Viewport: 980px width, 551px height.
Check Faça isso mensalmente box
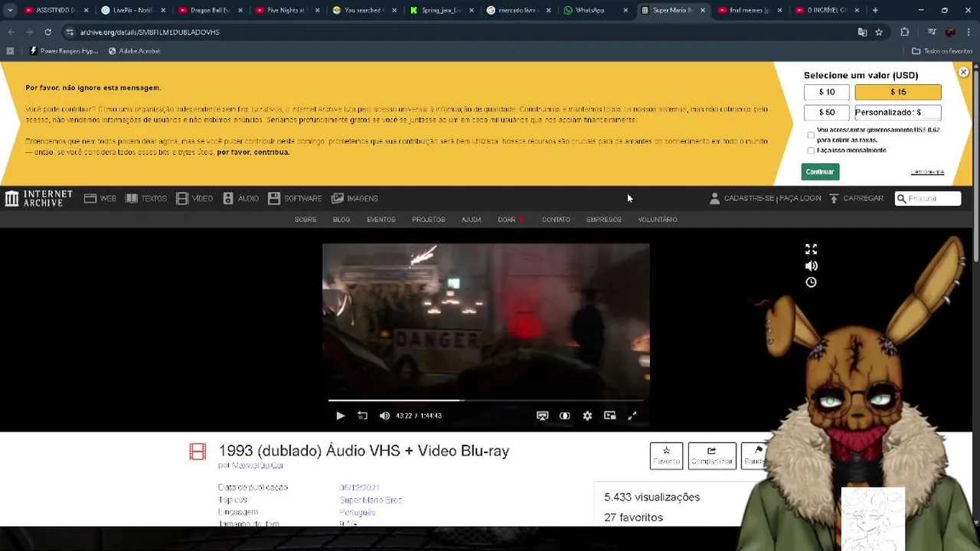pos(811,151)
